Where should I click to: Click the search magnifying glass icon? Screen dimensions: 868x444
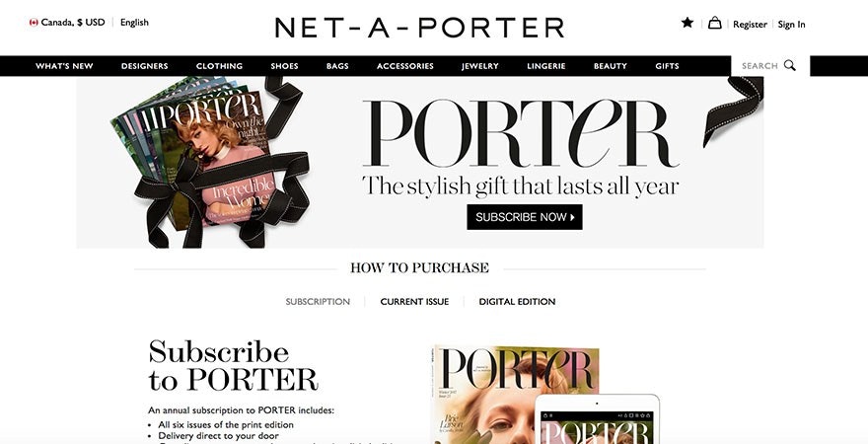(790, 65)
